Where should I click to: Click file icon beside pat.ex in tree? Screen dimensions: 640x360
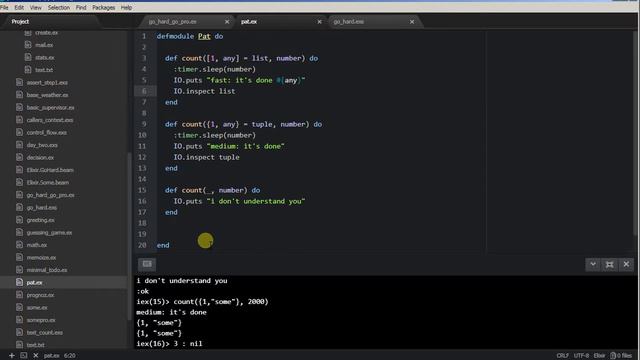point(19,282)
